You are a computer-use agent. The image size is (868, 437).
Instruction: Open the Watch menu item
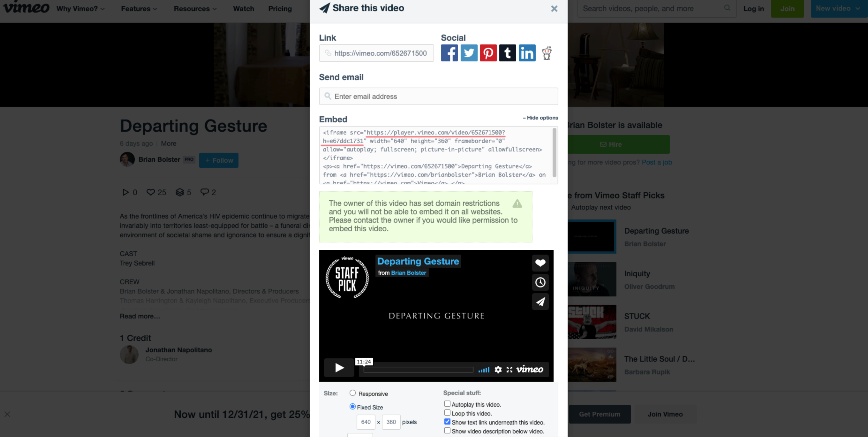click(x=243, y=9)
